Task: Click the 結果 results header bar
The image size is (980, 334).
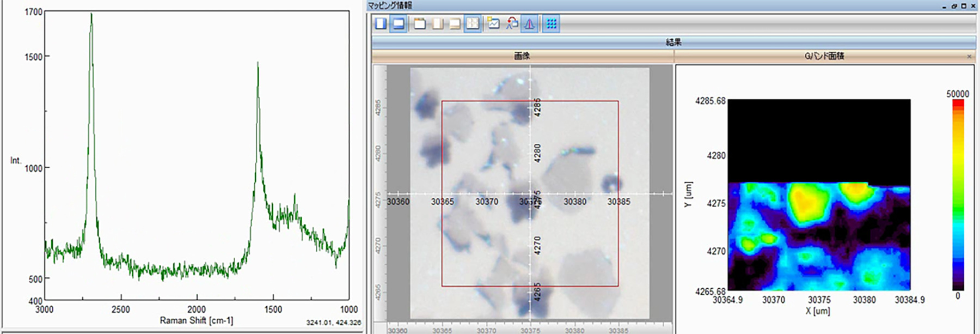Action: click(x=673, y=42)
